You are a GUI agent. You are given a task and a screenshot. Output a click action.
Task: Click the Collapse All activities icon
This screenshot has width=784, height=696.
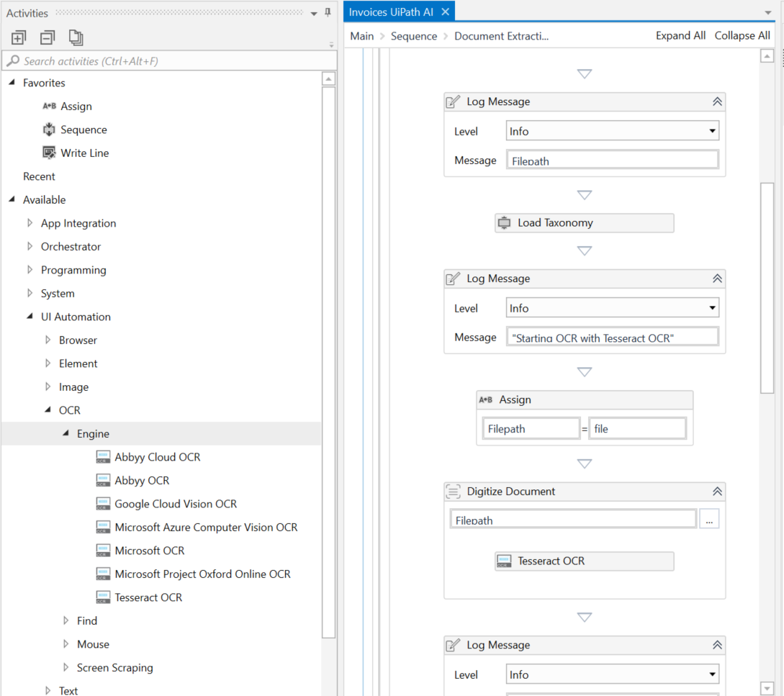pyautogui.click(x=48, y=37)
